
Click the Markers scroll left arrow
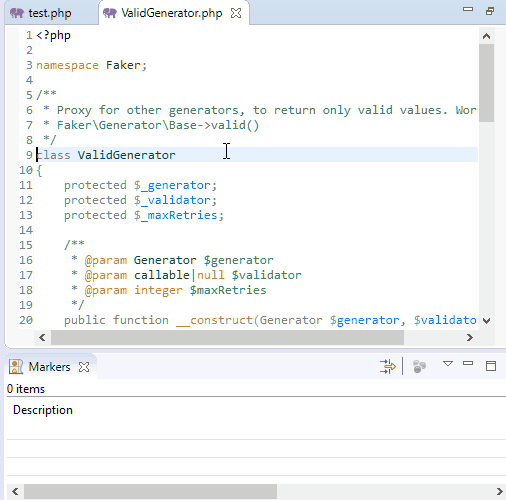(15, 491)
